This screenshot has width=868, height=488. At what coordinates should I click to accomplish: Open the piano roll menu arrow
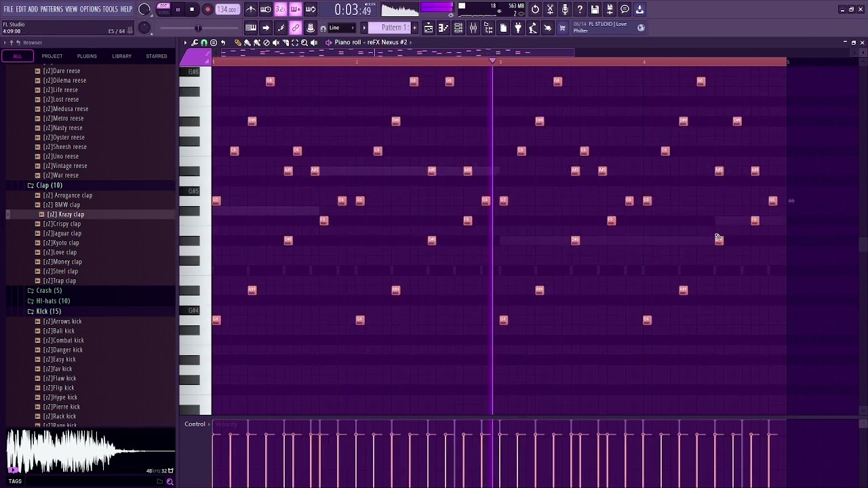click(x=185, y=43)
